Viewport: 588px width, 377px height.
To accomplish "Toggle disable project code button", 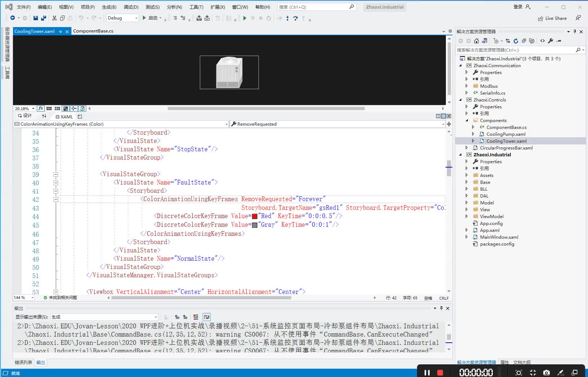I will click(82, 108).
